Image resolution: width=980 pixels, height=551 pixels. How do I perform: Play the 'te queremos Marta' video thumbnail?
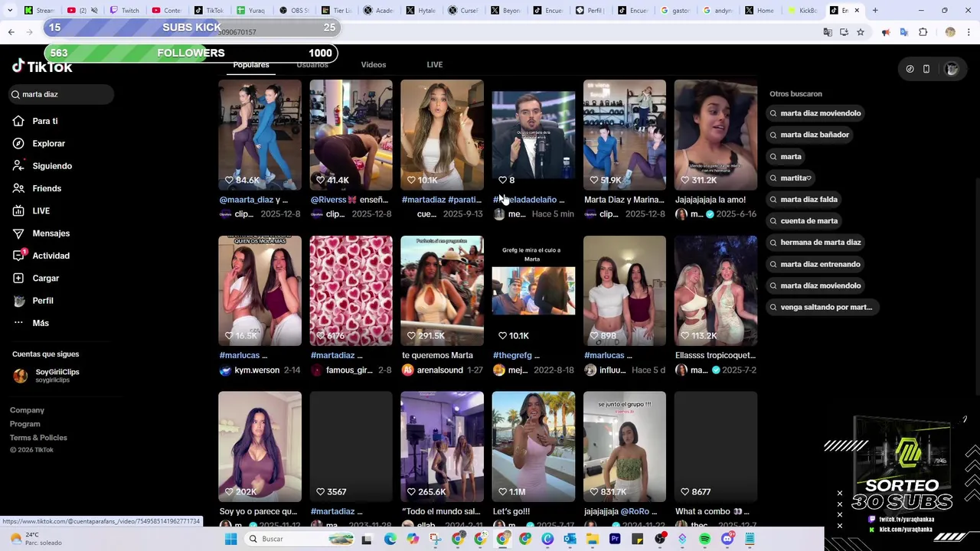click(x=442, y=291)
